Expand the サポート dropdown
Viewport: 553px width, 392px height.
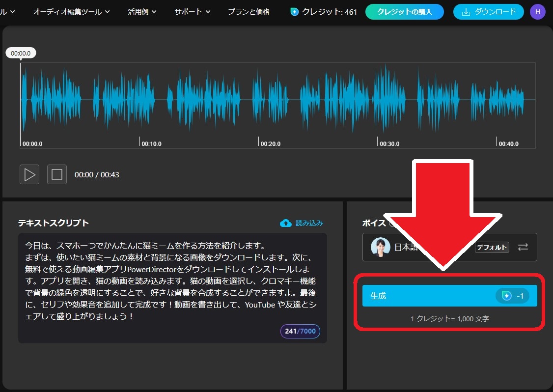click(192, 11)
